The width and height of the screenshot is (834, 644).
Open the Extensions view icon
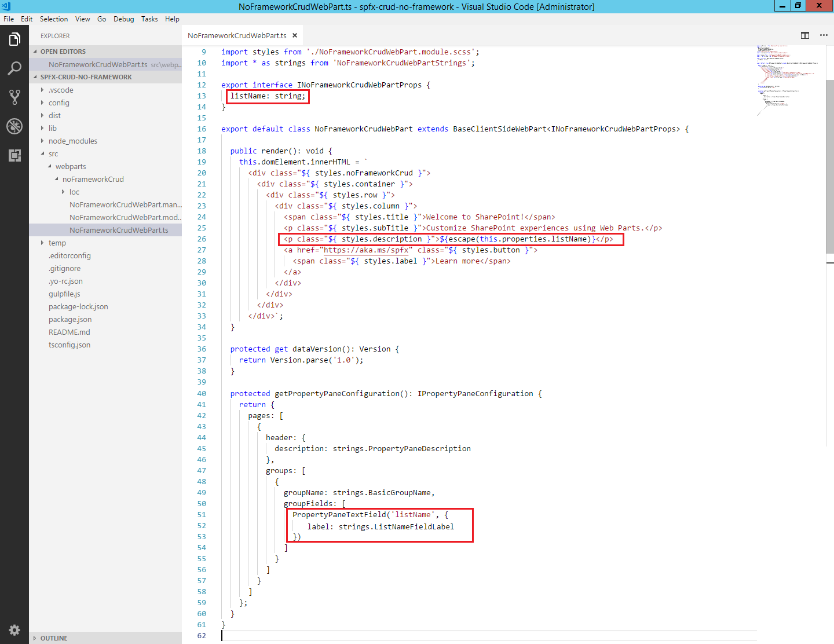tap(14, 155)
